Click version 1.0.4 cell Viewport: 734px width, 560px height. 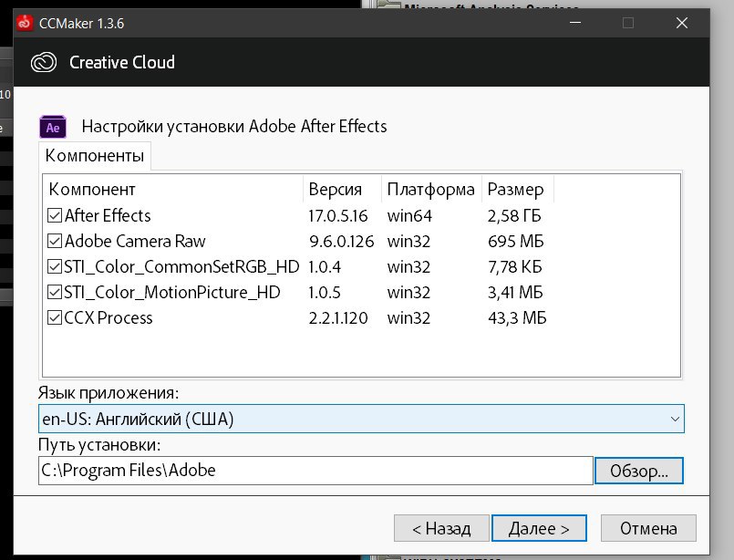point(325,267)
